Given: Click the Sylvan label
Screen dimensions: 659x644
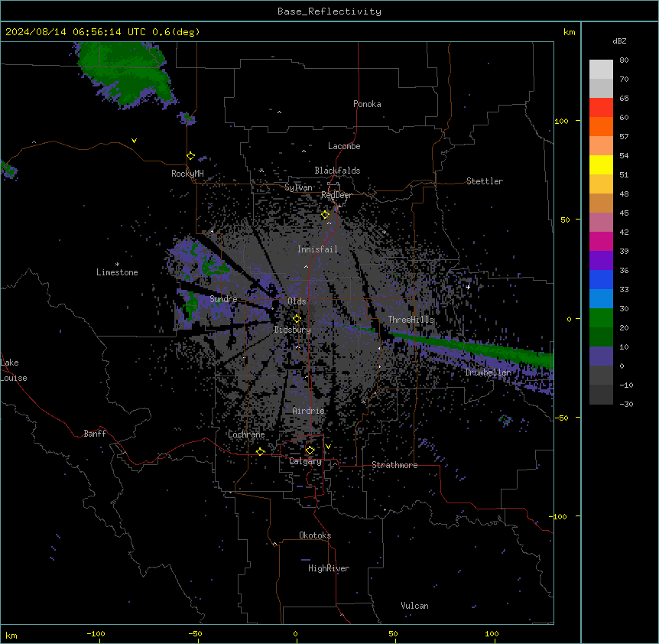Looking at the screenshot, I should click(x=298, y=187).
